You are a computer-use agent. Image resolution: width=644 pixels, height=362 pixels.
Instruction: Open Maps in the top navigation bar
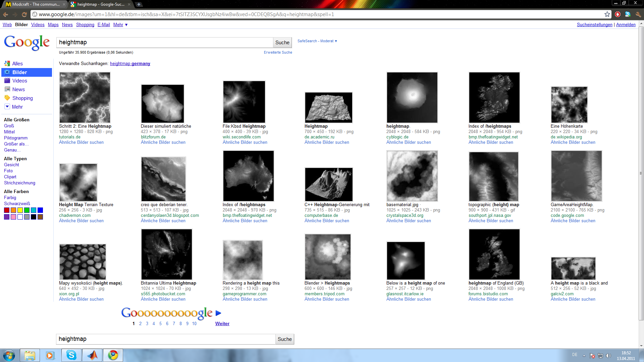53,24
